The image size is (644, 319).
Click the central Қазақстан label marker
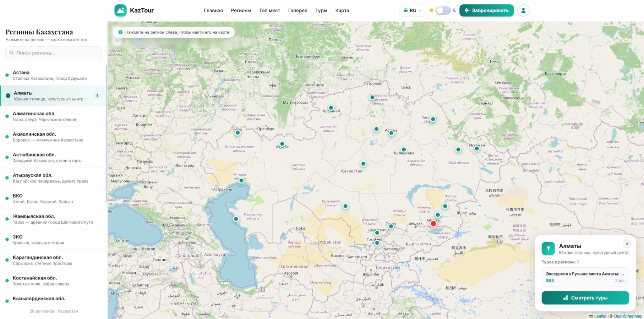click(363, 164)
